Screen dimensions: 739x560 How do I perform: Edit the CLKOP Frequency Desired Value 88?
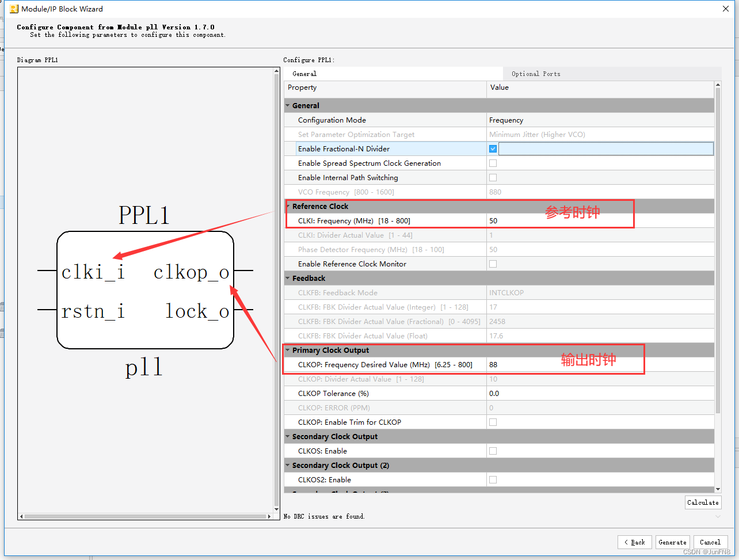600,364
